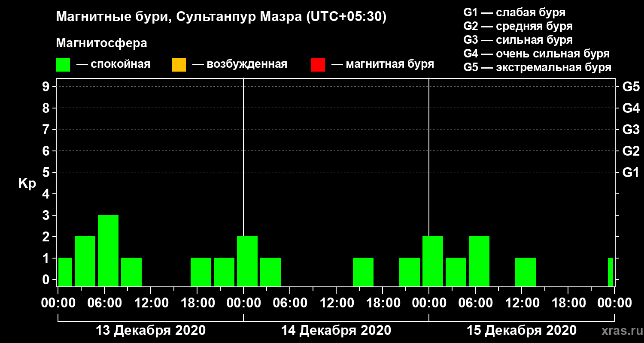This screenshot has height=343, width=644.
Task: Click '12:00' time label above 14 Декабря
Action: [x=337, y=303]
